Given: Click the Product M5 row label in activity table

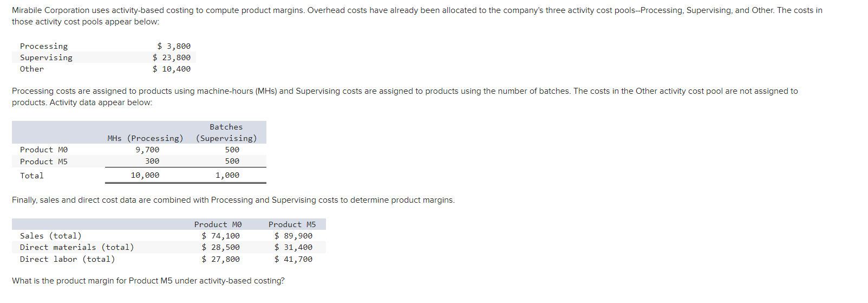Looking at the screenshot, I should (x=44, y=162).
